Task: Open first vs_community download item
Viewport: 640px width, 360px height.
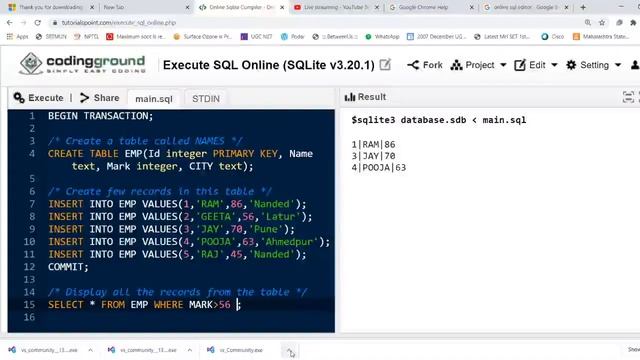Action: coord(43,350)
